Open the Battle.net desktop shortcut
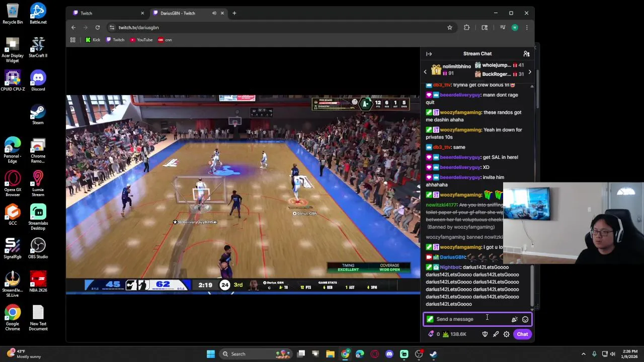 point(38,14)
